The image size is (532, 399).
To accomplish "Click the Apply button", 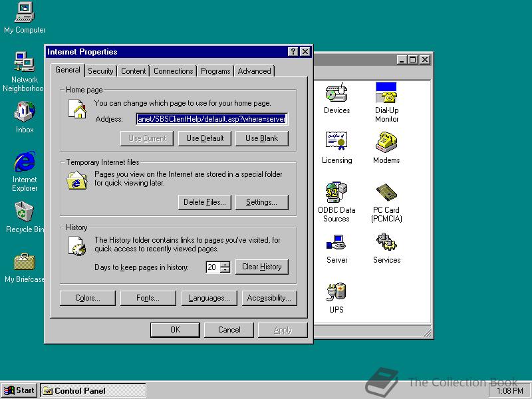I will (283, 330).
